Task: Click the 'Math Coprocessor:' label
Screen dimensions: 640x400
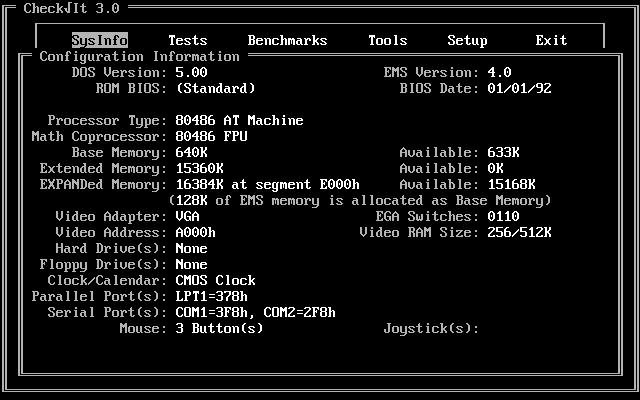Action: [x=100, y=136]
